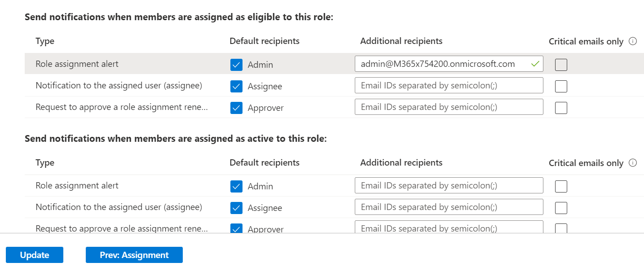Edit the admin@M365x754200 additional recipients field
The height and width of the screenshot is (267, 644).
442,64
